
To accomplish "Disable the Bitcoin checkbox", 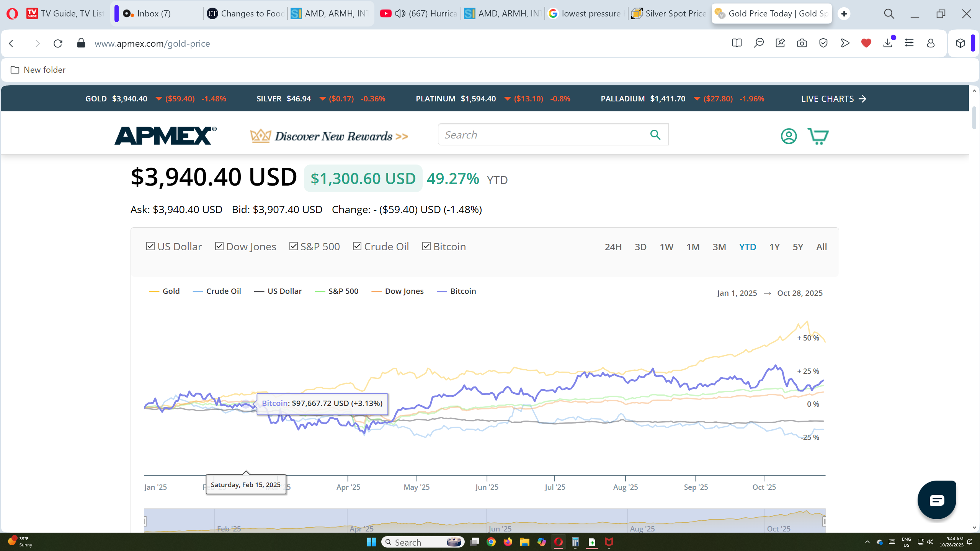I will [x=426, y=246].
